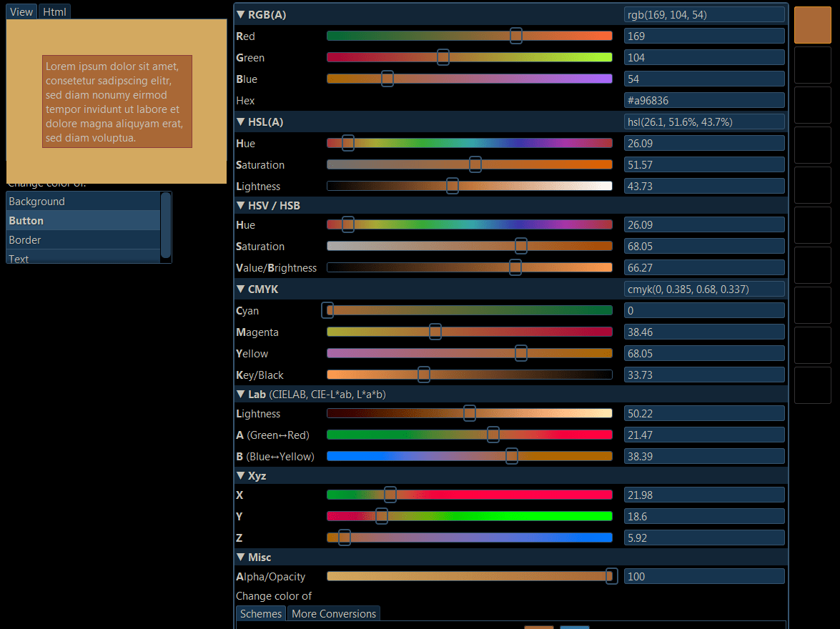Click the Z value field 5.92
Viewport: 840px width, 629px height.
coord(704,538)
